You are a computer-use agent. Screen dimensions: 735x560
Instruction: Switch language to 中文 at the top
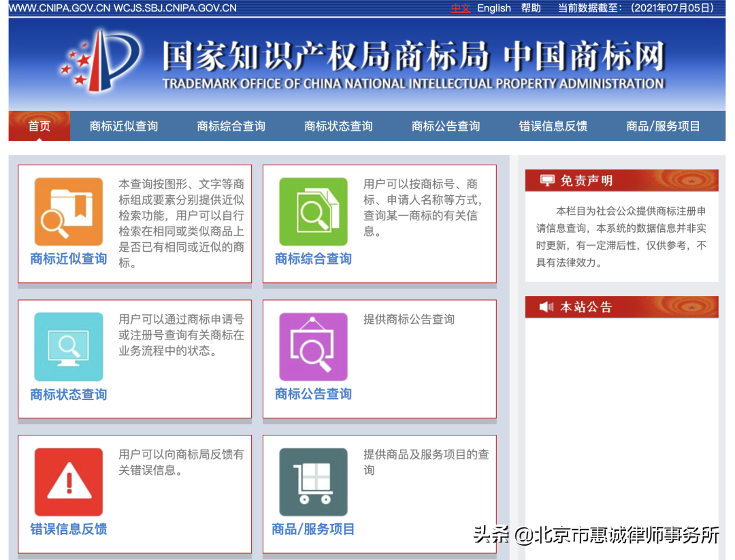(460, 8)
